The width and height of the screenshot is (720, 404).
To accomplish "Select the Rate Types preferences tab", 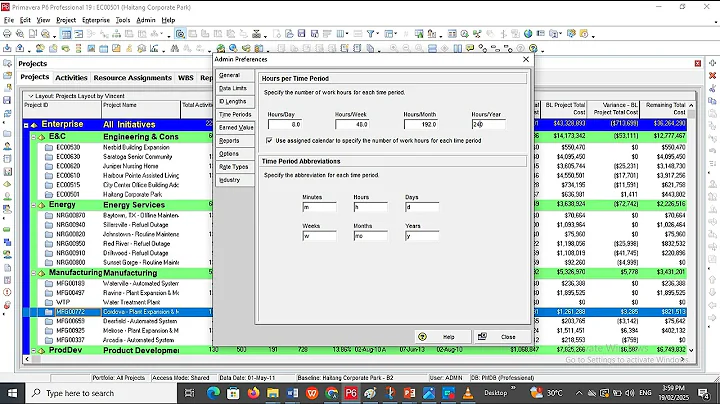I will point(235,167).
